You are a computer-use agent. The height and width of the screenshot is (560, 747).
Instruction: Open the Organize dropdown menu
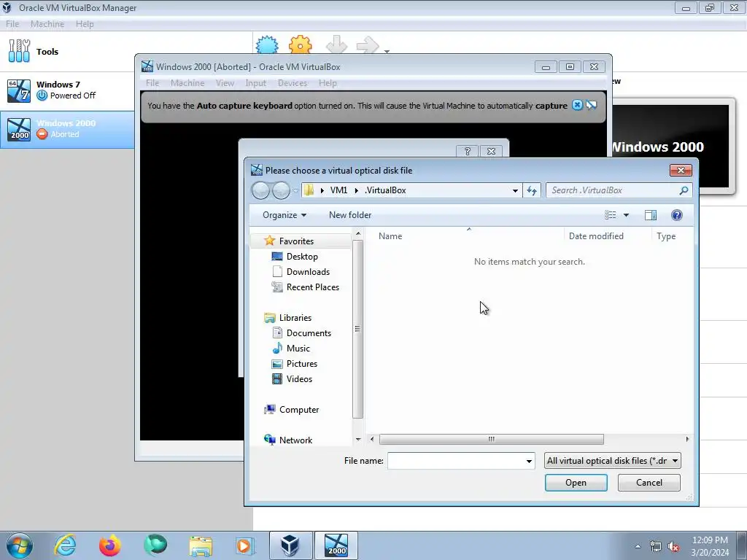285,215
